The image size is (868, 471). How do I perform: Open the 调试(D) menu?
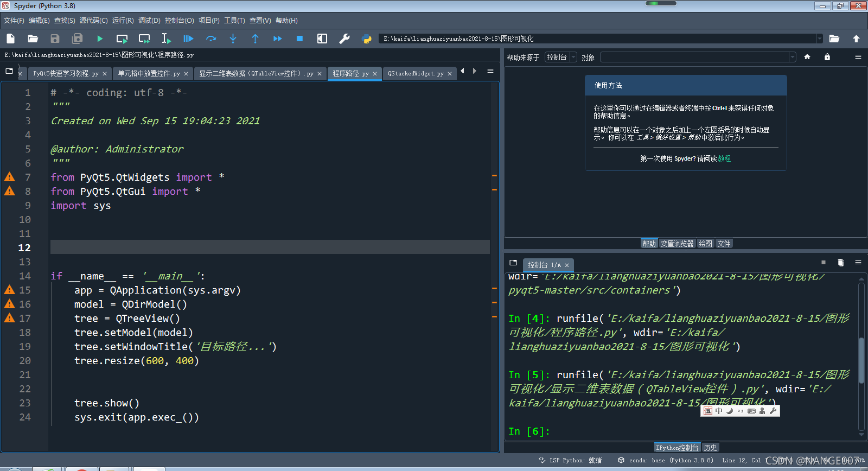click(149, 21)
